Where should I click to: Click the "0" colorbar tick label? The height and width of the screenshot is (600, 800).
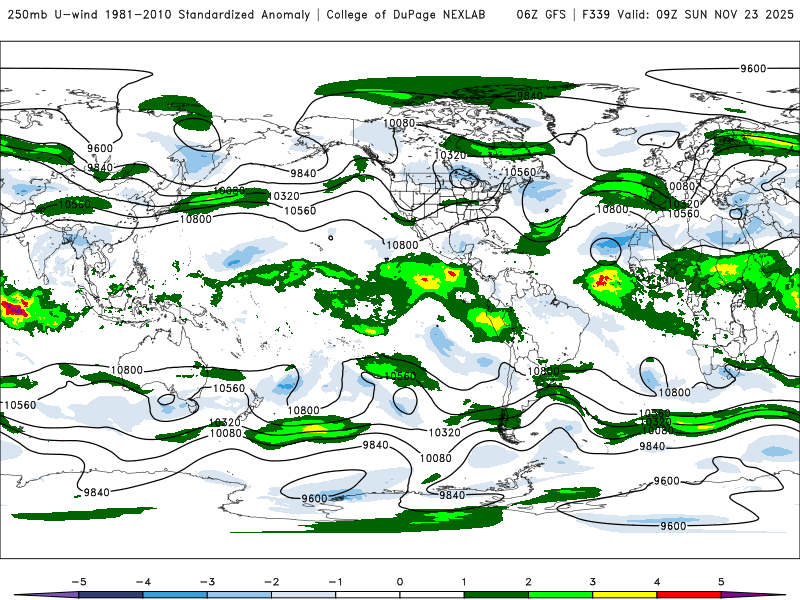pos(400,582)
